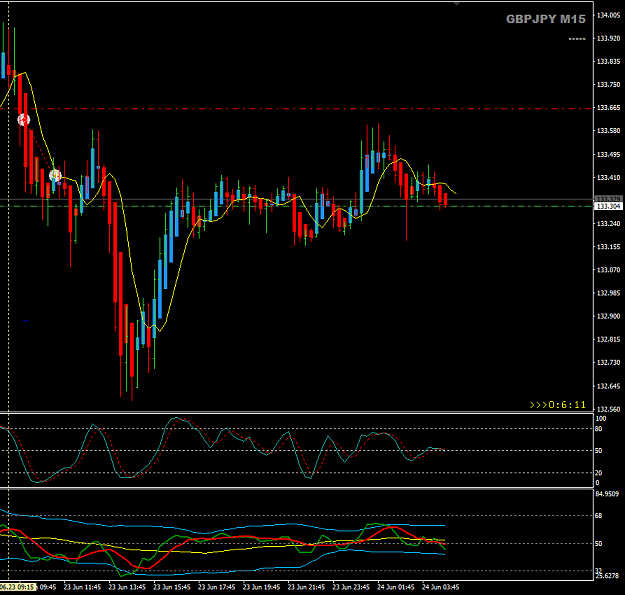Click the 25.6278 indicator scale label
The image size is (625, 595).
click(x=607, y=576)
